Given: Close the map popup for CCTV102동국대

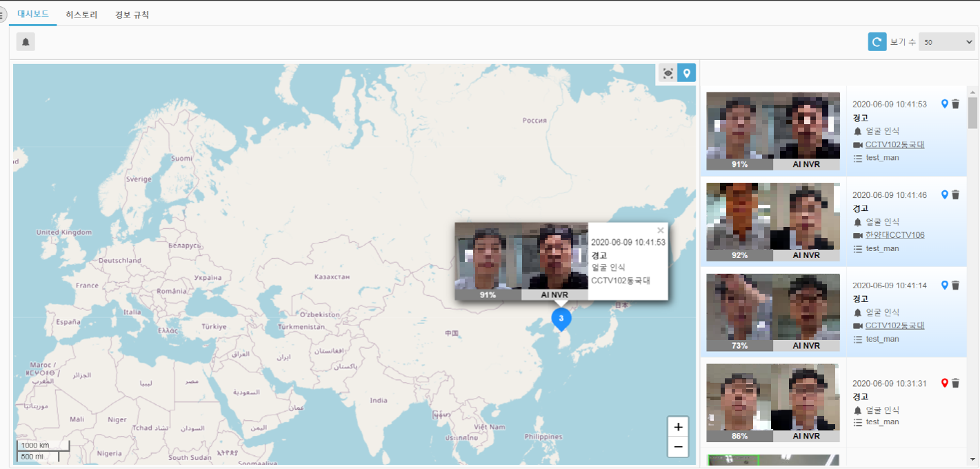Looking at the screenshot, I should click(661, 230).
